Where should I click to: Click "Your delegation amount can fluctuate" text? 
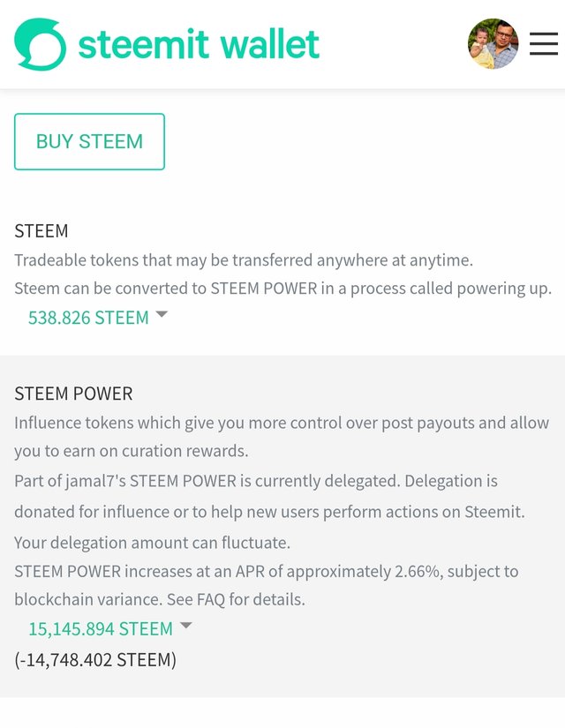point(152,542)
